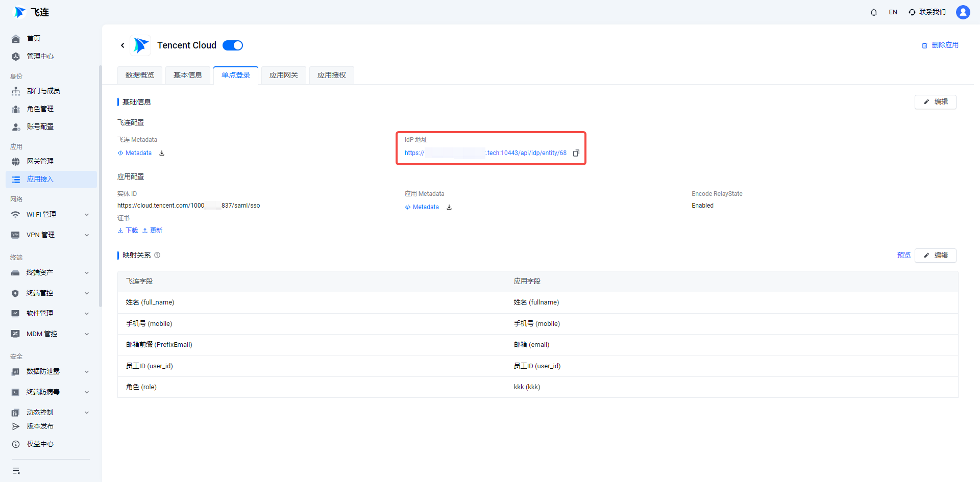Expand 数据防泄露 menu

click(51, 372)
